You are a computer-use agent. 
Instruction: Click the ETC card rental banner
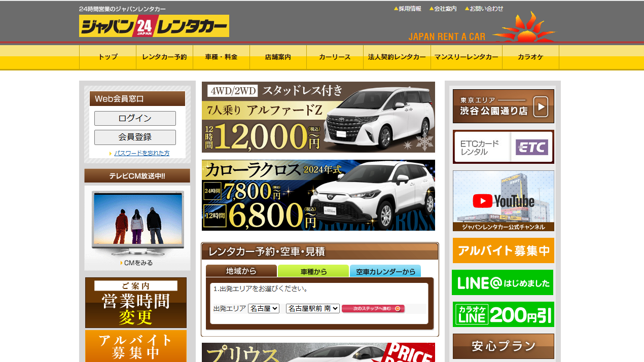pos(503,147)
